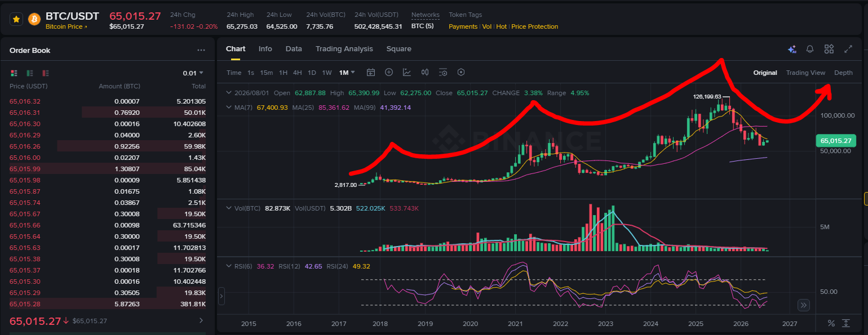Select the Original chart view
The width and height of the screenshot is (868, 335).
click(x=765, y=73)
